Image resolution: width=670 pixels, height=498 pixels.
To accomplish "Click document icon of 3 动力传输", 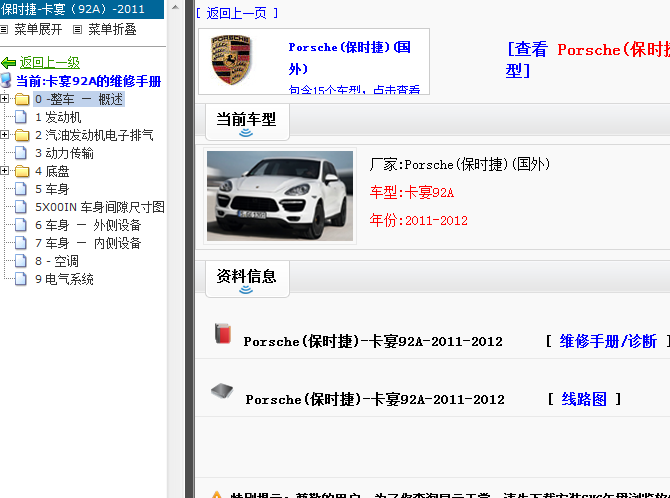I will tap(21, 153).
